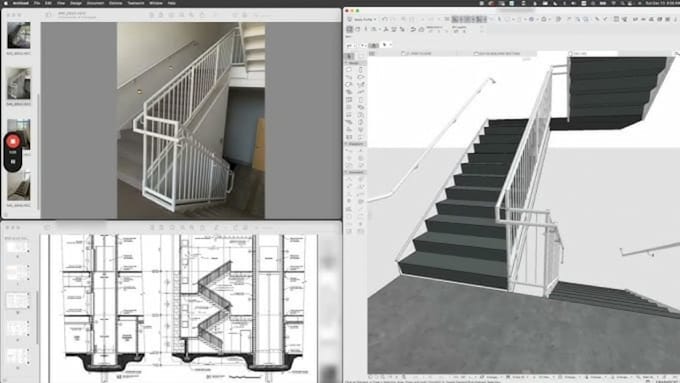Switch to the floor plan tab in Archicad
The image size is (680, 383).
point(416,53)
